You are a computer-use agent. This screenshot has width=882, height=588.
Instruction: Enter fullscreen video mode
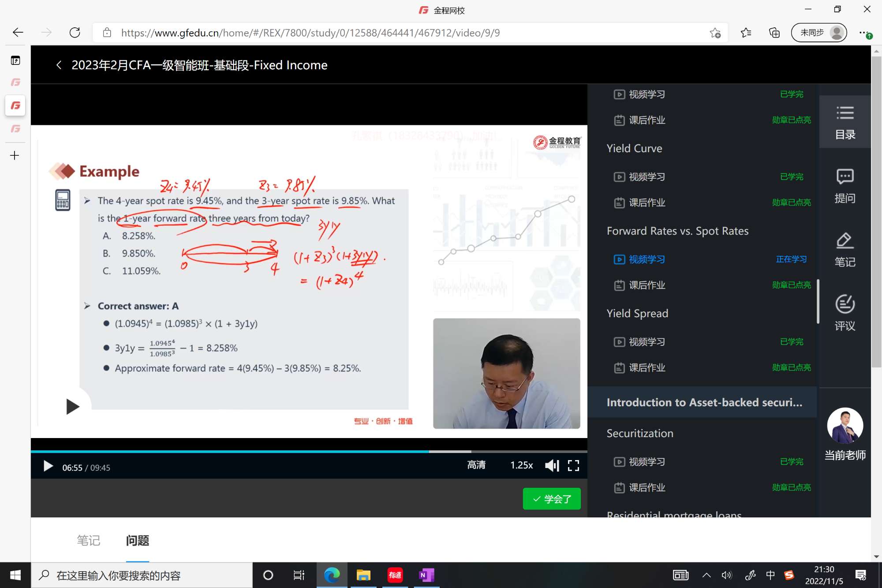click(x=573, y=465)
